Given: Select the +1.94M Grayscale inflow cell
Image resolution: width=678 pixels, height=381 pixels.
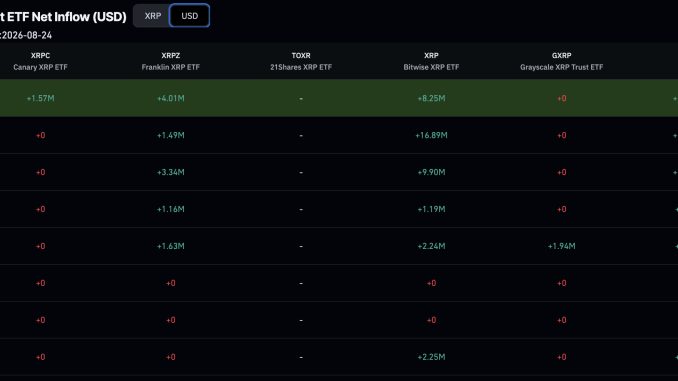Looking at the screenshot, I should pyautogui.click(x=561, y=246).
